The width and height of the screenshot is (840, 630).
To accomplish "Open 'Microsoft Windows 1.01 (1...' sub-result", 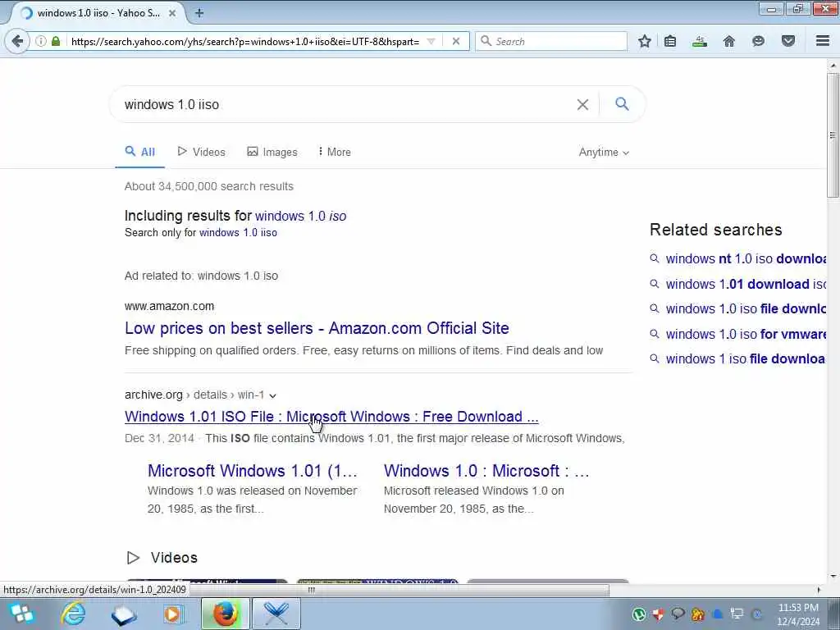I will [x=253, y=470].
